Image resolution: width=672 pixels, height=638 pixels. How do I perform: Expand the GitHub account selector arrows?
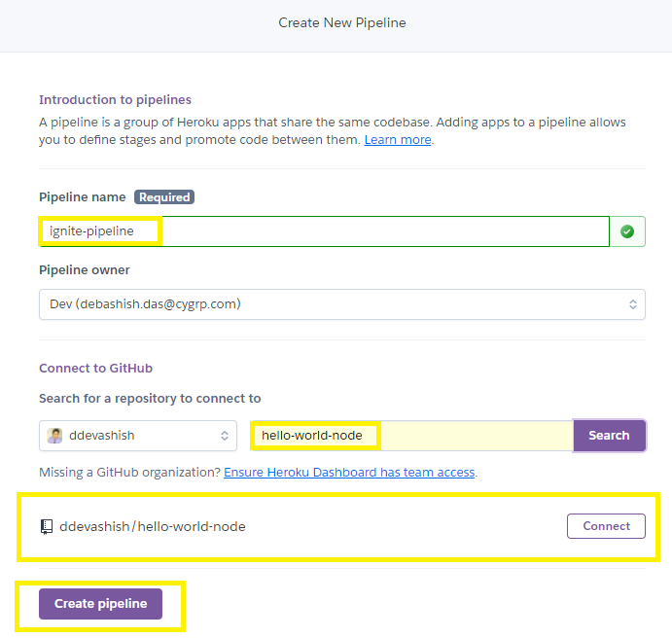[224, 436]
